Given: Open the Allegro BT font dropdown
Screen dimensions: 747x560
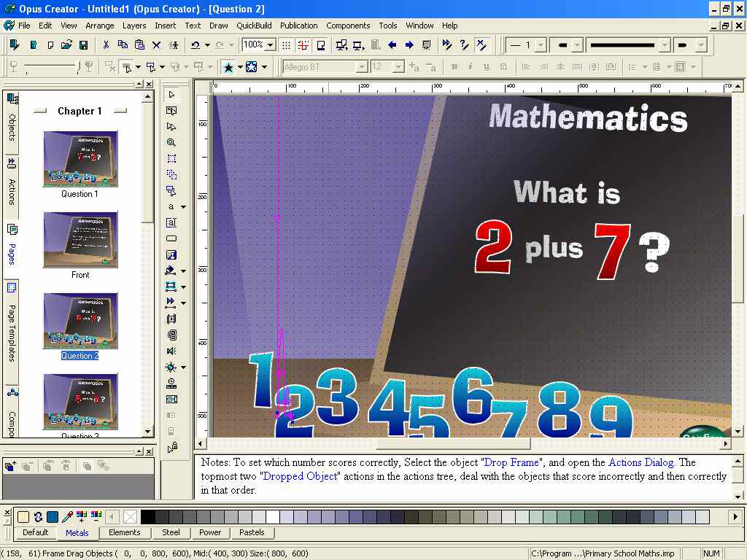Looking at the screenshot, I should pyautogui.click(x=362, y=67).
